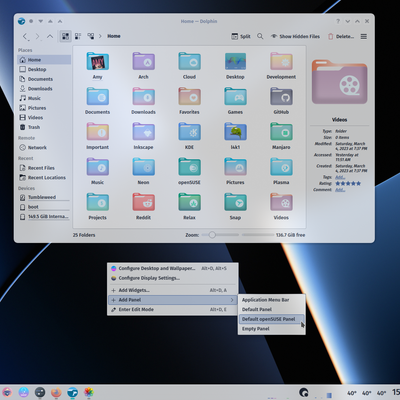This screenshot has height=400, width=400.
Task: Click the Delete button in toolbar
Action: [x=341, y=36]
